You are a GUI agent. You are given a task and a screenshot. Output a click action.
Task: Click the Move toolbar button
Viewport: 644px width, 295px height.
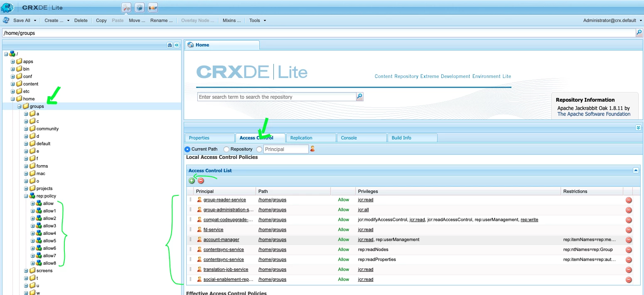tap(137, 20)
